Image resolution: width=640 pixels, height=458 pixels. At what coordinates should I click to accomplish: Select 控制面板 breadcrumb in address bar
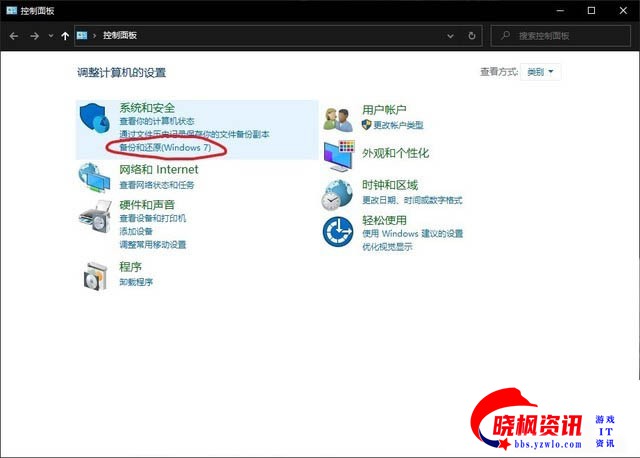(120, 36)
